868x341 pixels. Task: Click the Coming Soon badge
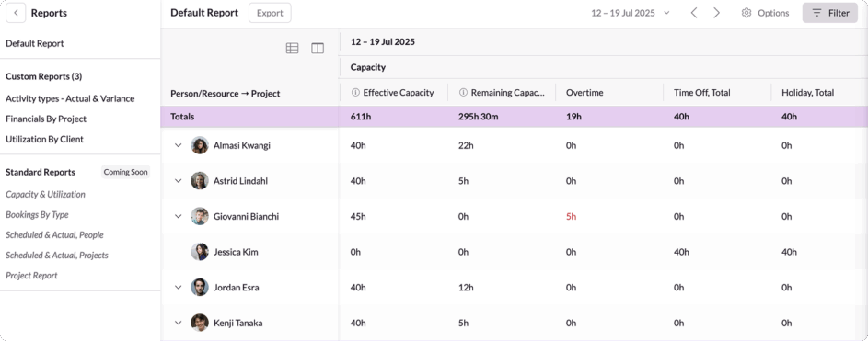pyautogui.click(x=126, y=172)
